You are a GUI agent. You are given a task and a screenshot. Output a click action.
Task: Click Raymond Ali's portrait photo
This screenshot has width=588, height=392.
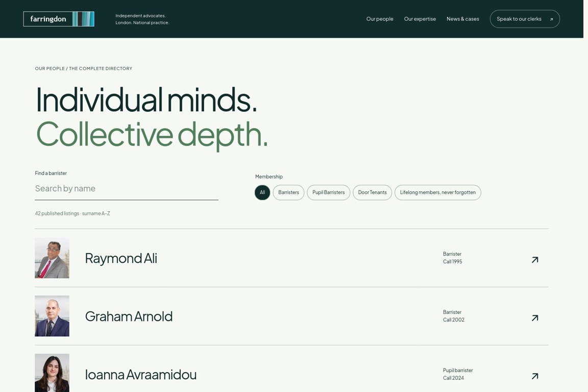click(52, 258)
